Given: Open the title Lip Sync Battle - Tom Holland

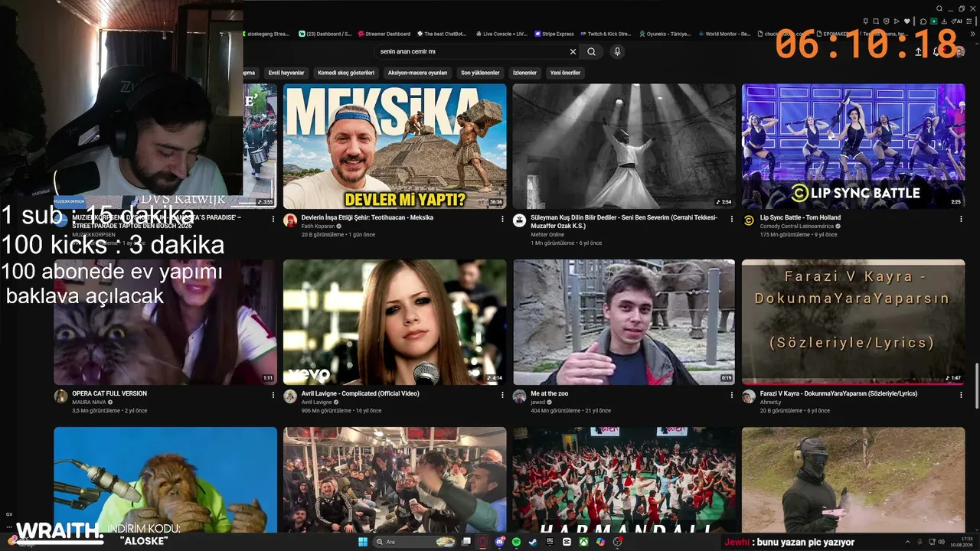Looking at the screenshot, I should point(800,217).
